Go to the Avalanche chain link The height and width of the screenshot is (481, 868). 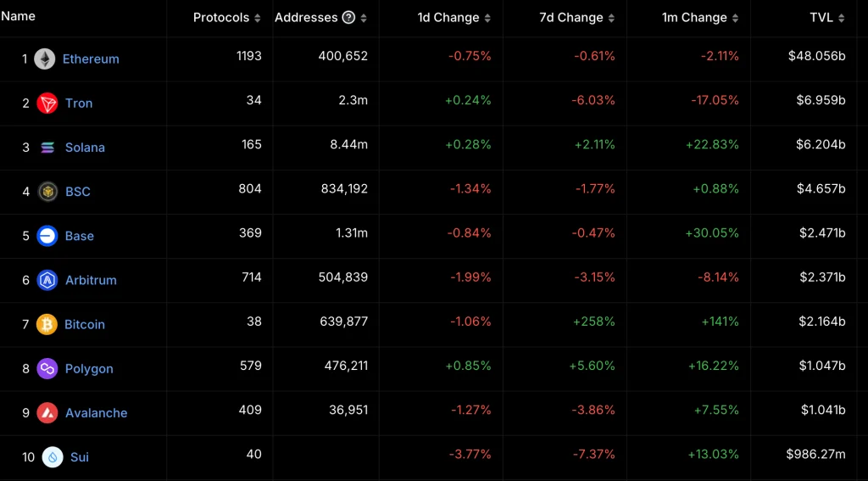pyautogui.click(x=96, y=413)
